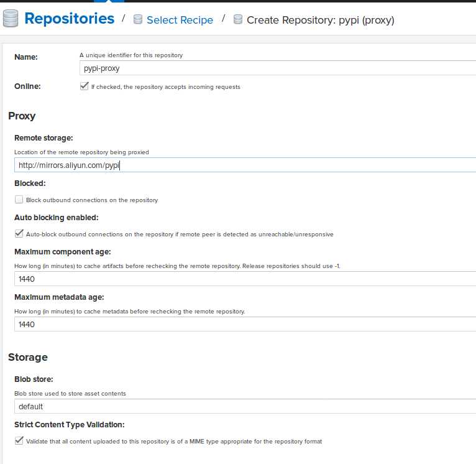
Task: Click the Remote storage field label
Action: coord(43,138)
